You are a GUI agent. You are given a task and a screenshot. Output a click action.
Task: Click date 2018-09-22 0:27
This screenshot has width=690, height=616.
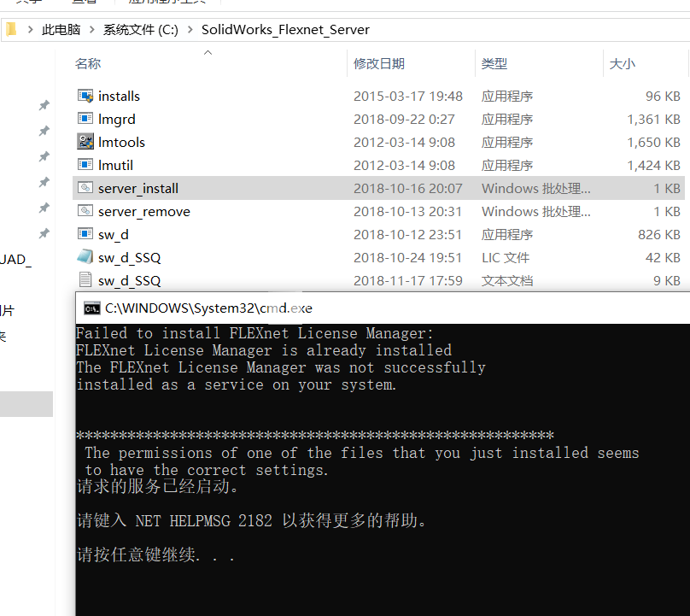[x=404, y=120]
